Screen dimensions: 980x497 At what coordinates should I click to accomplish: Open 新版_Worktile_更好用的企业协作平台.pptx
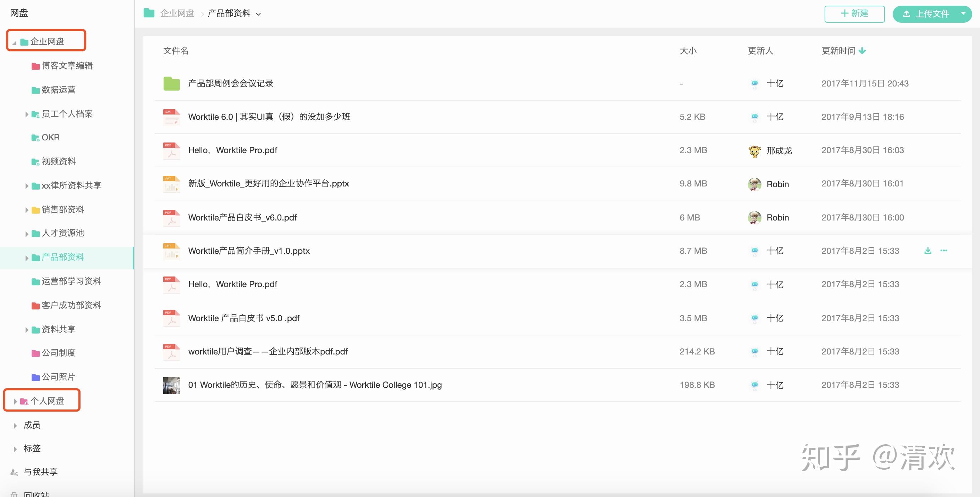click(269, 184)
